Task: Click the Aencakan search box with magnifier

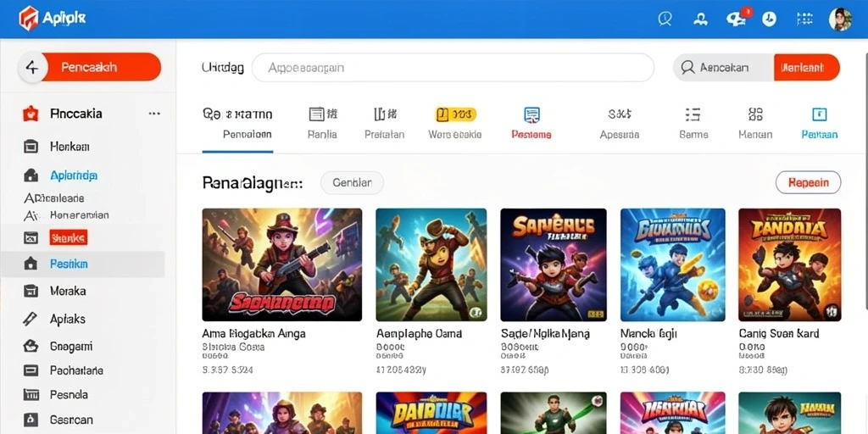Action: 723,68
